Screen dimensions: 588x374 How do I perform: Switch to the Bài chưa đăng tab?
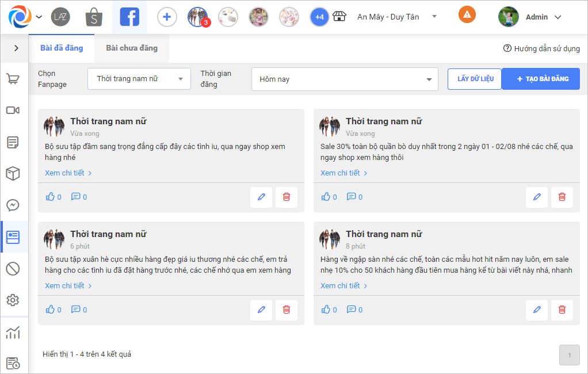click(132, 48)
